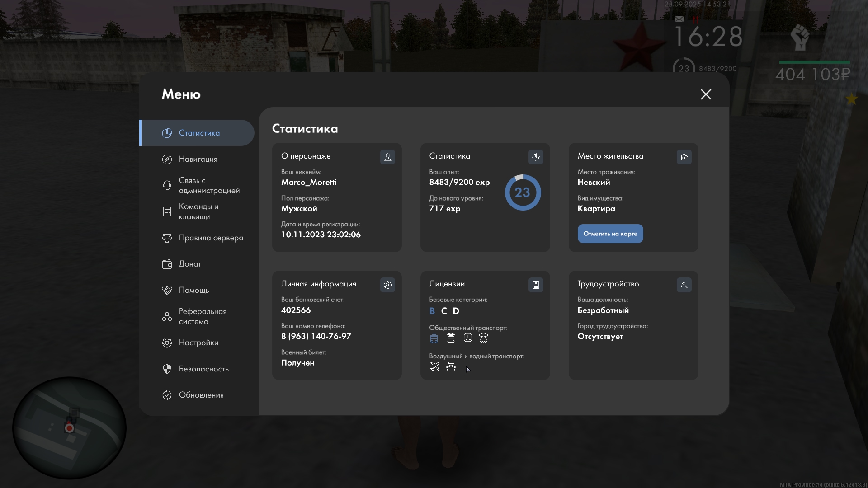This screenshot has height=488, width=868.
Task: Open the Навигация menu section
Action: [198, 159]
